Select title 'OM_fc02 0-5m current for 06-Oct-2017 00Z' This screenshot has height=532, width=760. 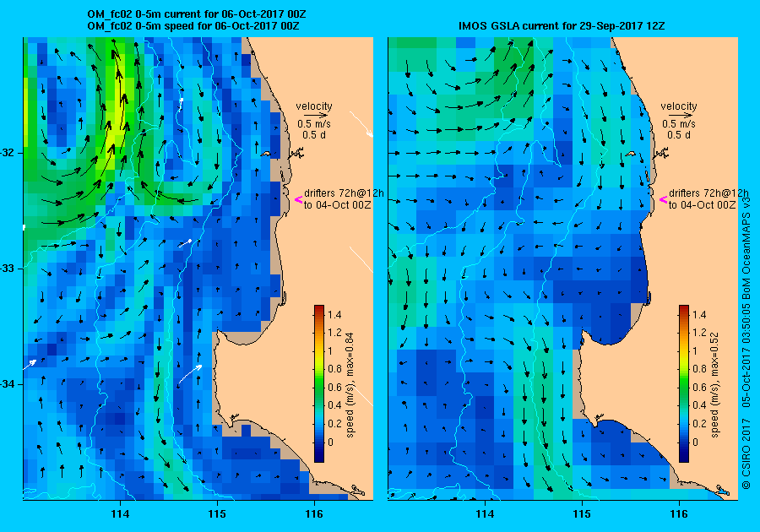pos(196,14)
